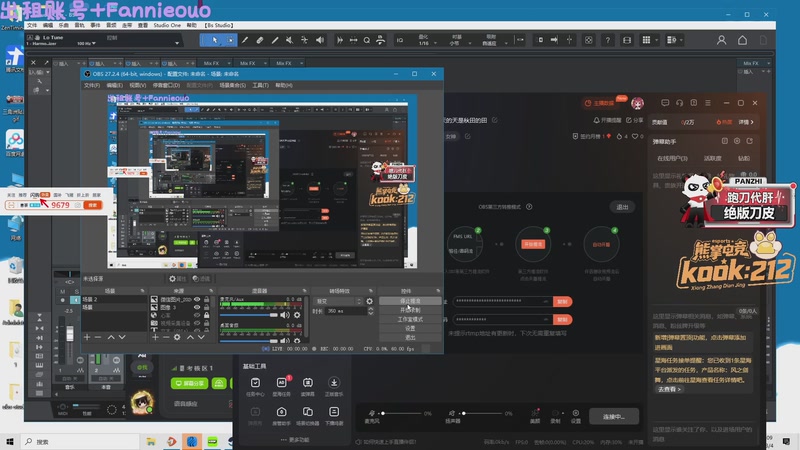Open 任务中心 tool in streaming app

click(x=255, y=386)
